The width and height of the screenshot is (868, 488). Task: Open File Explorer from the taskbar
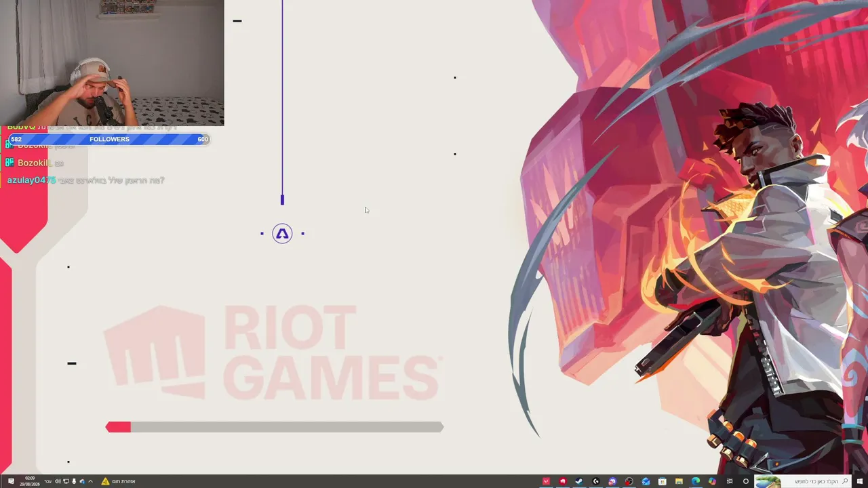click(x=679, y=481)
